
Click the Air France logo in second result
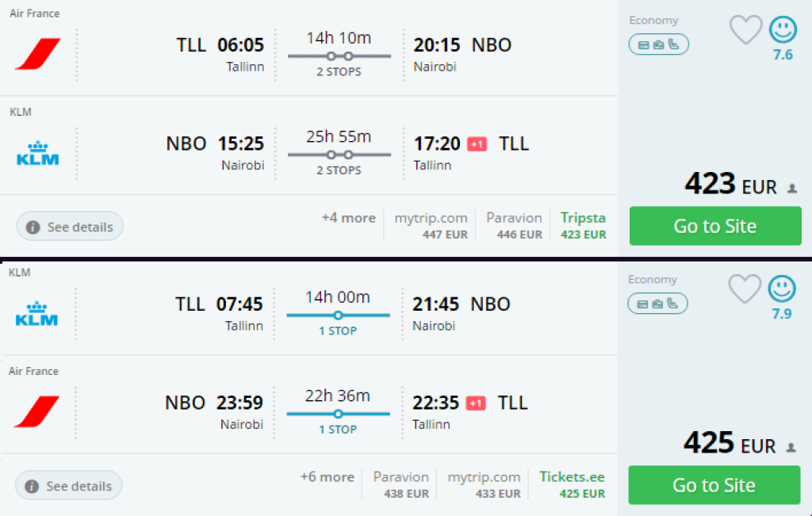[37, 412]
